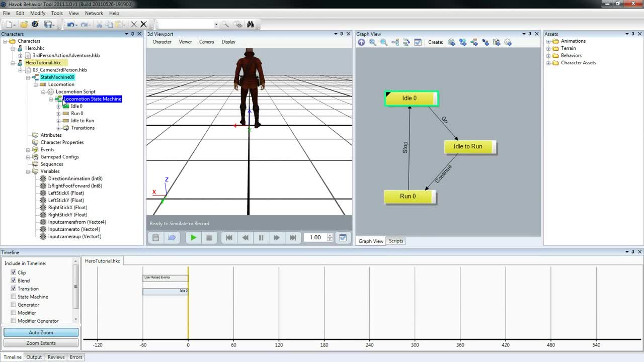The image size is (644, 362).
Task: Click the Redo arrow icon
Action: click(85, 24)
